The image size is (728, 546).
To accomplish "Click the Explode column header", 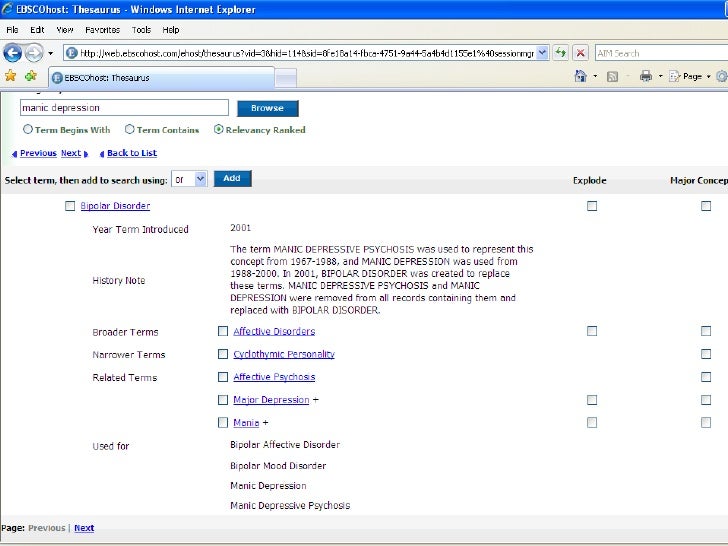I will point(590,181).
